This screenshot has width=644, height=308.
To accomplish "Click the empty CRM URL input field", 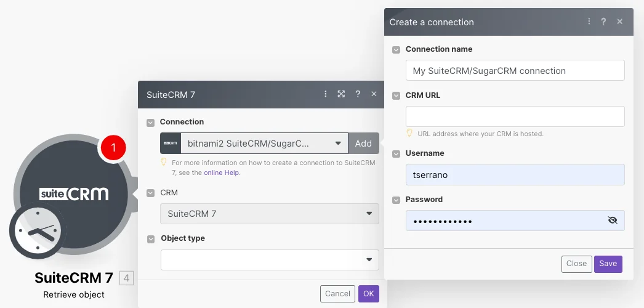I will click(x=515, y=116).
